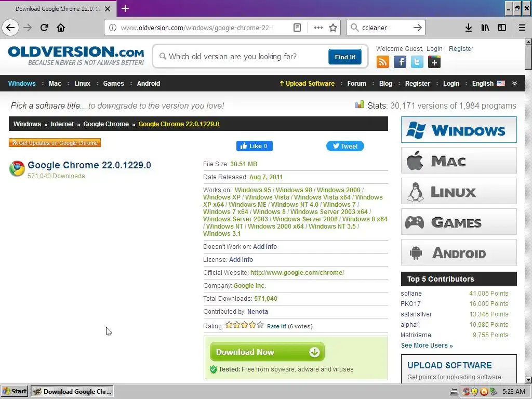Click Google Chrome in the breadcrumb
The height and width of the screenshot is (399, 532).
pos(106,124)
